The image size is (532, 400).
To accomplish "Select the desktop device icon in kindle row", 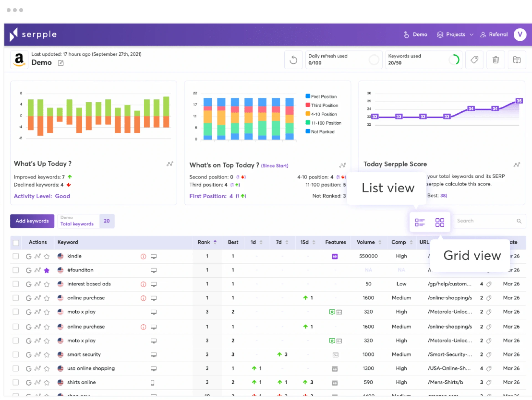I will [154, 256].
